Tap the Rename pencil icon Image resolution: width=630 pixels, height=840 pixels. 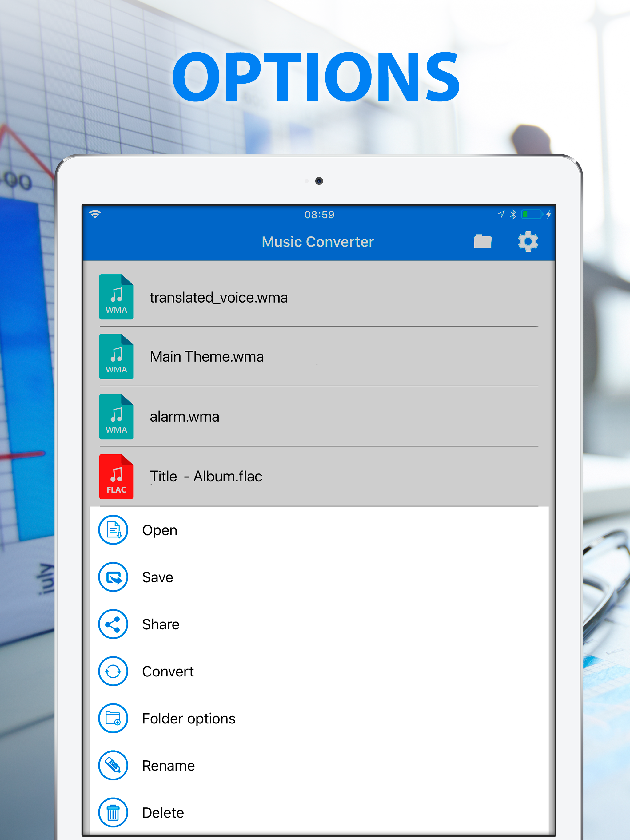pos(113,765)
